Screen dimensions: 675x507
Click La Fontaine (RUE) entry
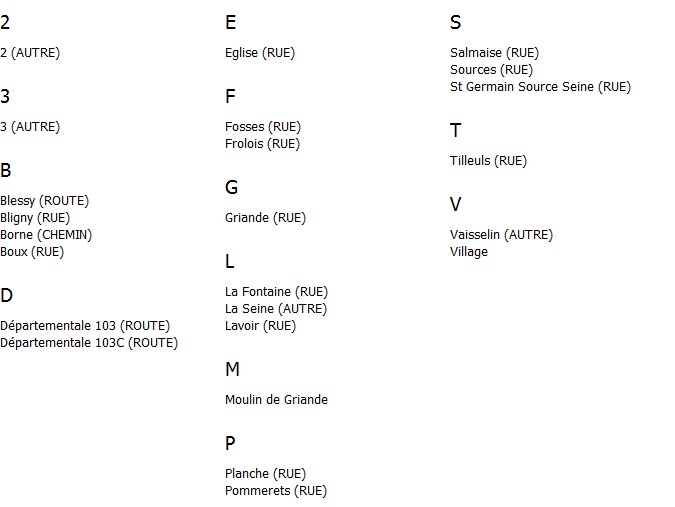(x=276, y=292)
